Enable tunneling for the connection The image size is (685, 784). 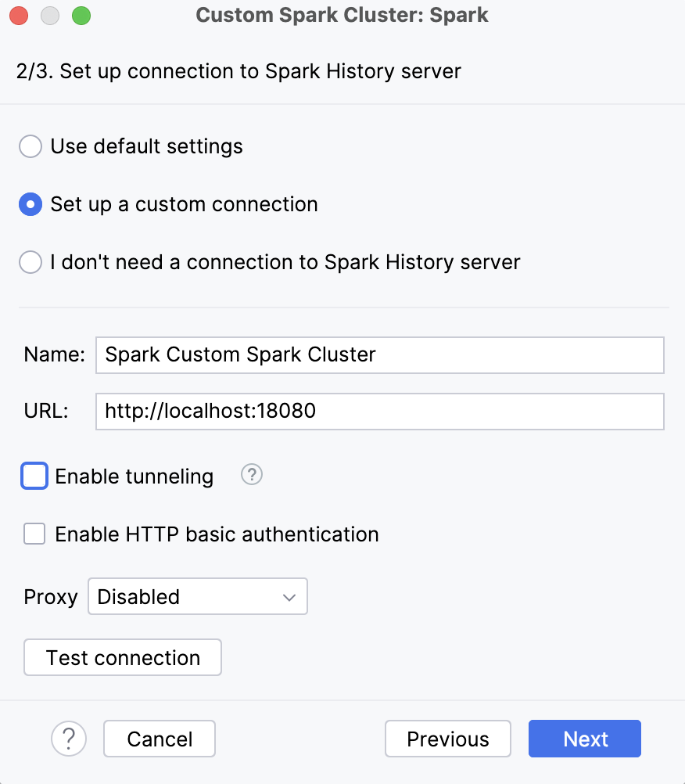click(x=33, y=475)
